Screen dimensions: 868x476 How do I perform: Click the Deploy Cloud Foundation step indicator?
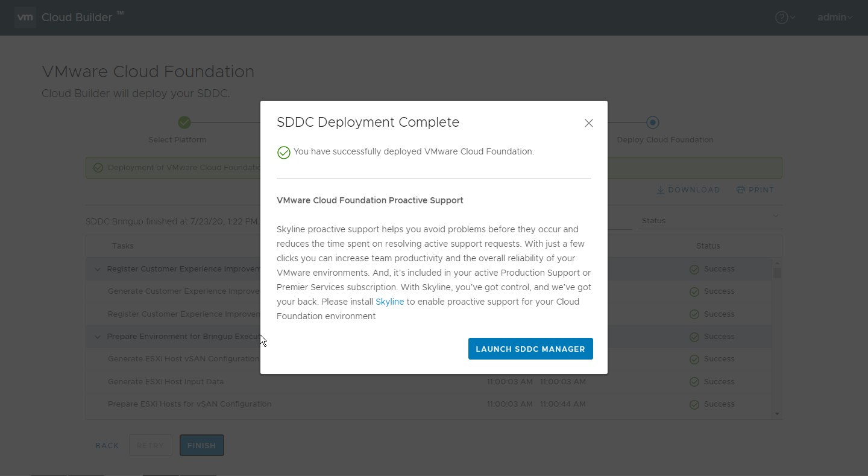click(653, 122)
